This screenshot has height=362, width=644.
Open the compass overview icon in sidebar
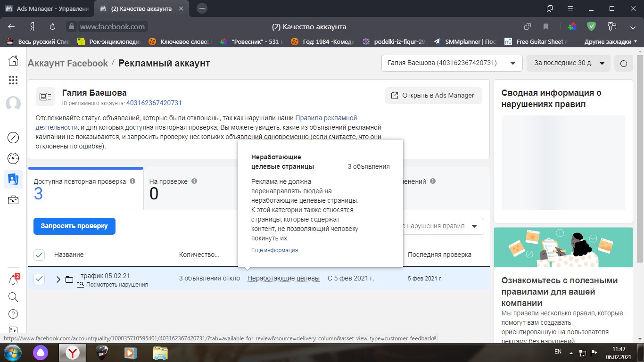point(13,138)
